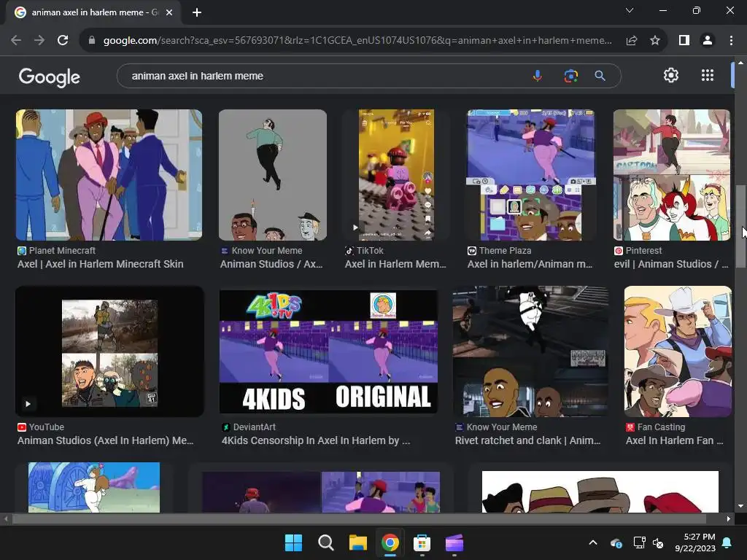
Task: Share this page from address bar
Action: [x=632, y=41]
